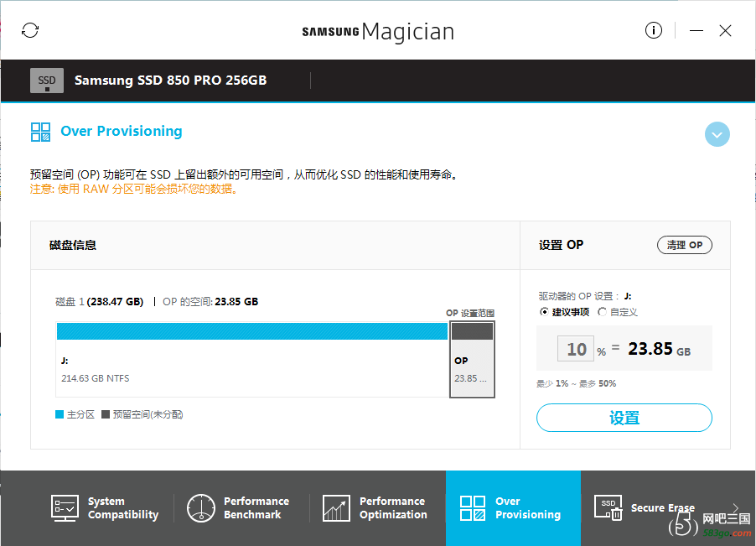
Task: Collapse the Over Provisioning section with the chevron
Action: coord(717,134)
